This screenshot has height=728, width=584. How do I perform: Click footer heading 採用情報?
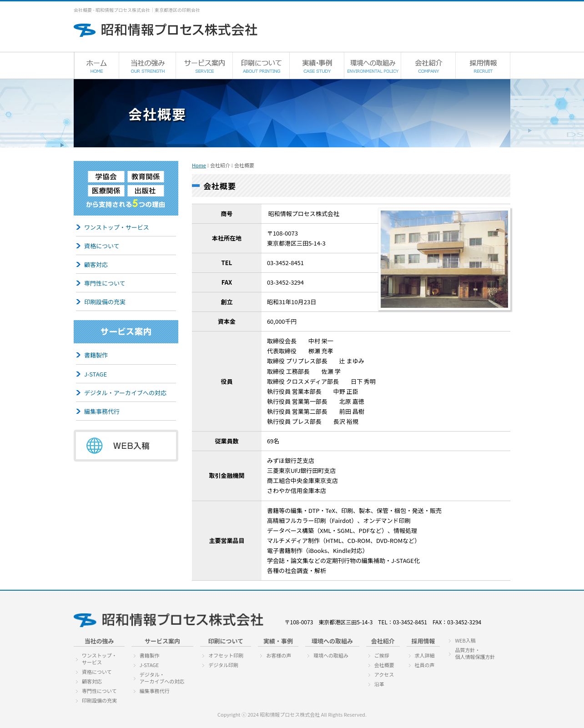tap(423, 641)
